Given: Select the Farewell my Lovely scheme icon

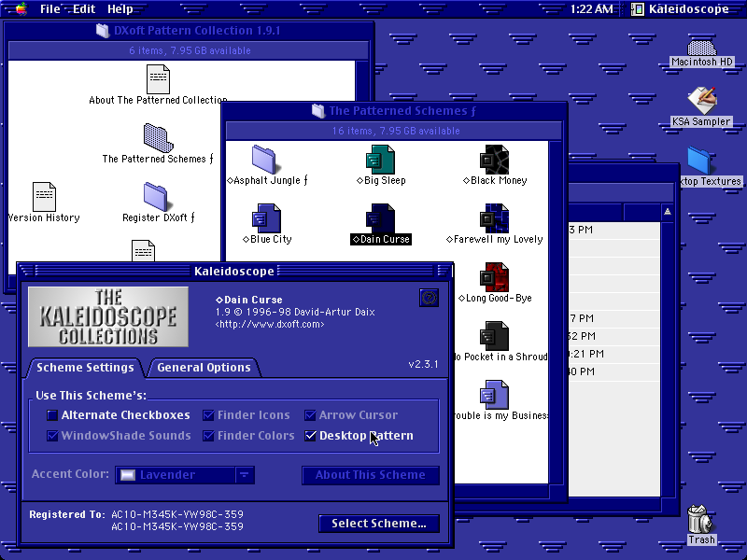Looking at the screenshot, I should (x=494, y=218).
